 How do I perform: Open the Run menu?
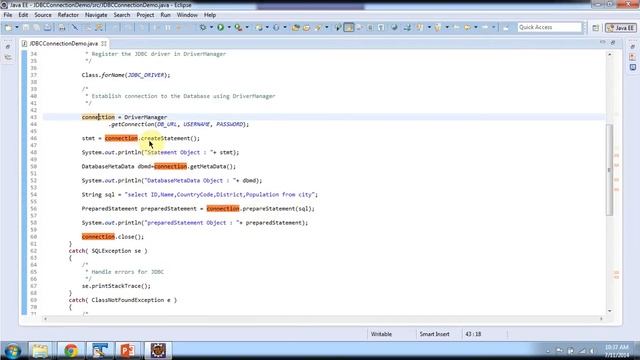(x=165, y=15)
